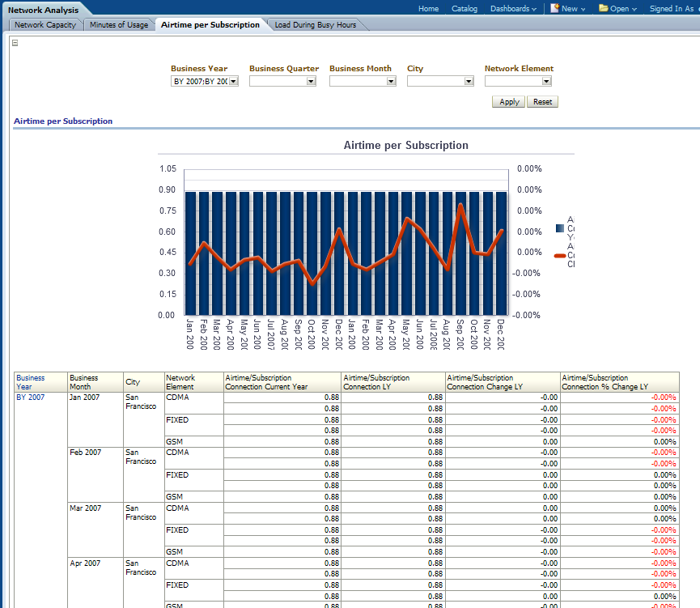Click the Sep 2008 peak on the line
This screenshot has width=700, height=608.
(x=460, y=205)
